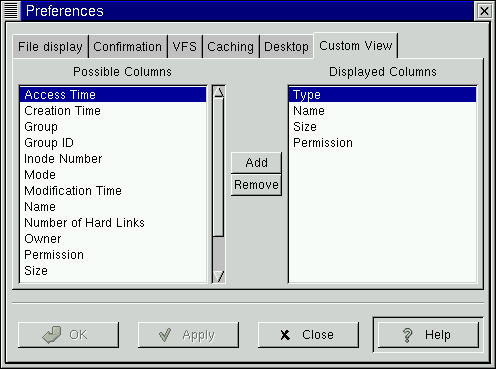Click the Apply button with checkmark
This screenshot has height=369, width=496.
[188, 335]
